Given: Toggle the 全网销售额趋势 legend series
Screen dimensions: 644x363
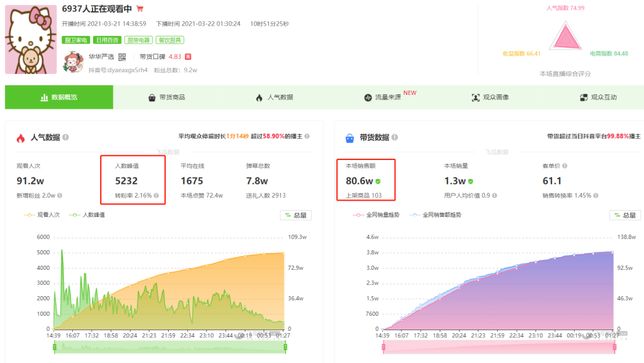Looking at the screenshot, I should (x=435, y=215).
